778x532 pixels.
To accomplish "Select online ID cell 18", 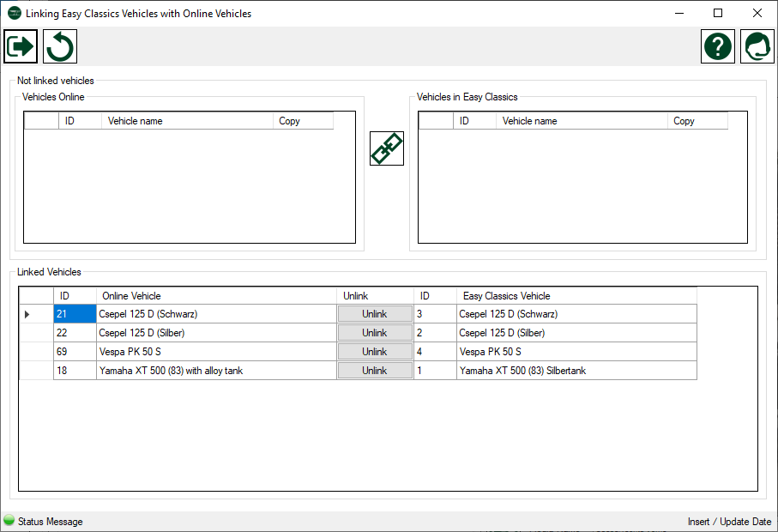I will coord(75,371).
